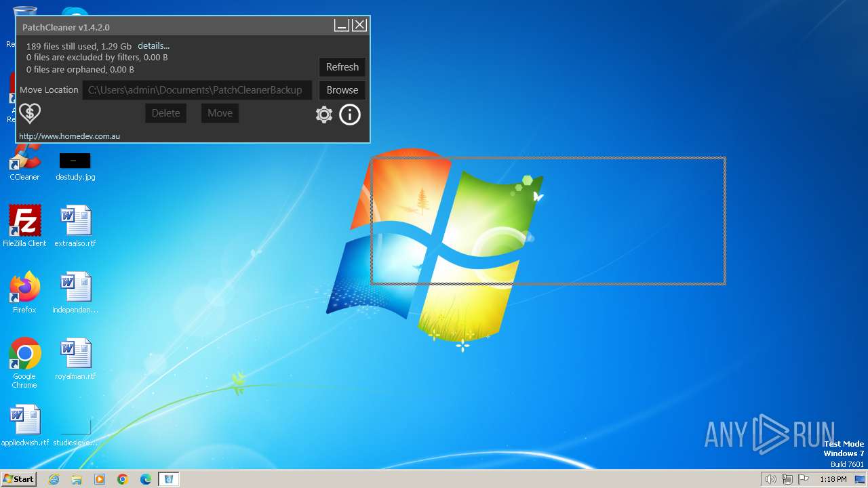
Task: Click the PatchCleaner taskbar button
Action: click(169, 479)
